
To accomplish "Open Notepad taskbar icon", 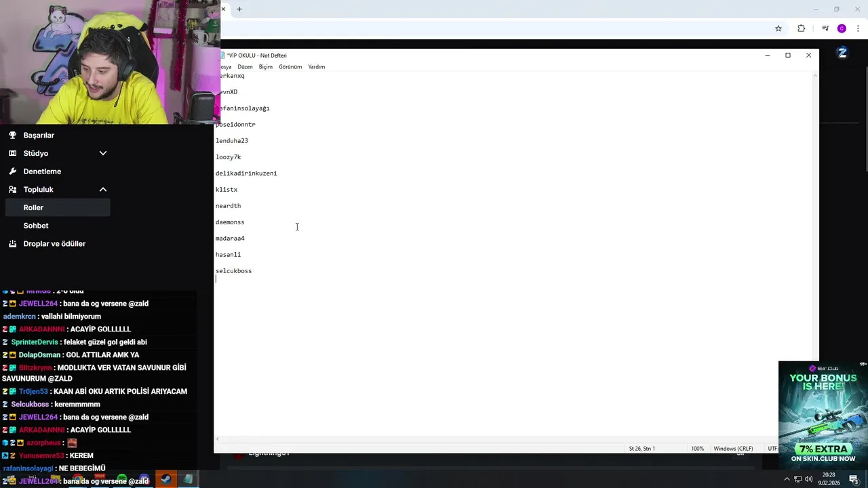I will tap(188, 479).
